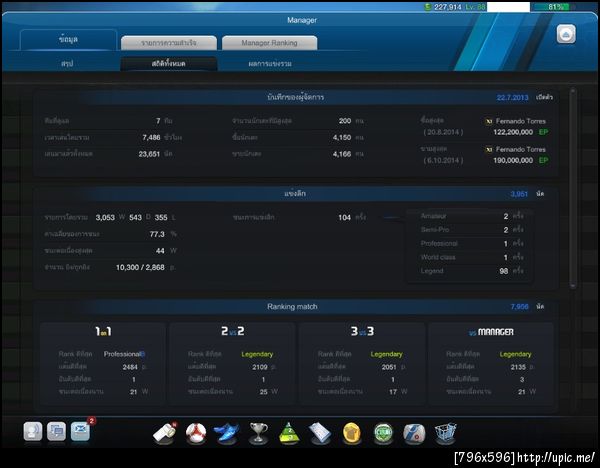
Task: Click the Professional rank label in 1on1 card
Action: click(x=124, y=354)
